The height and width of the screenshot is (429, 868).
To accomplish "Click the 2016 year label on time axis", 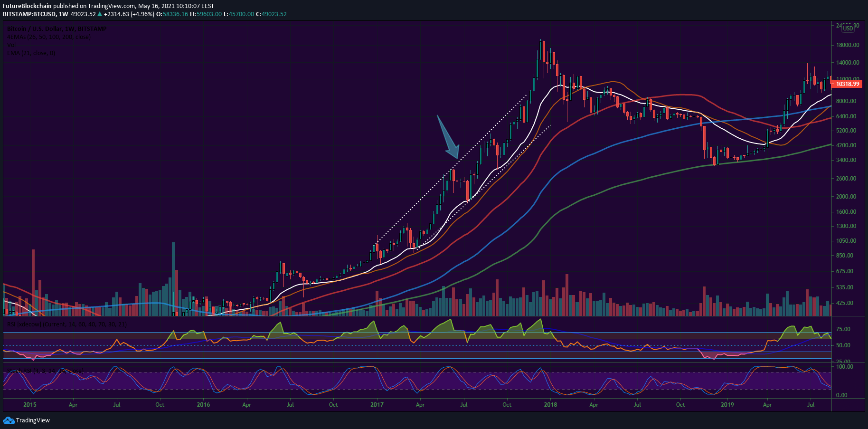I will click(x=203, y=405).
